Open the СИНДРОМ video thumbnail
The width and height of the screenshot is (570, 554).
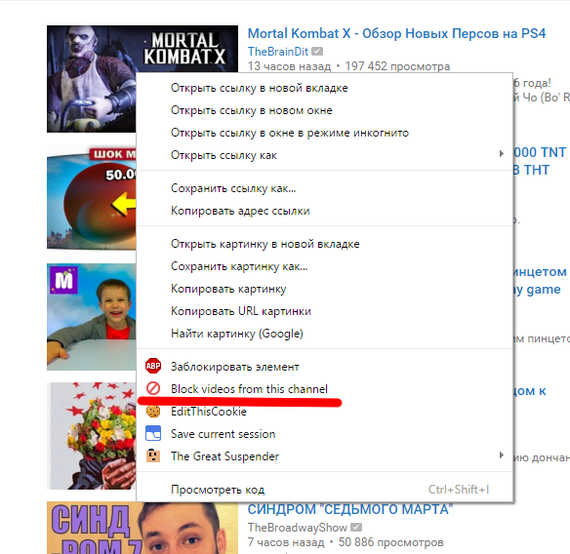(x=142, y=528)
